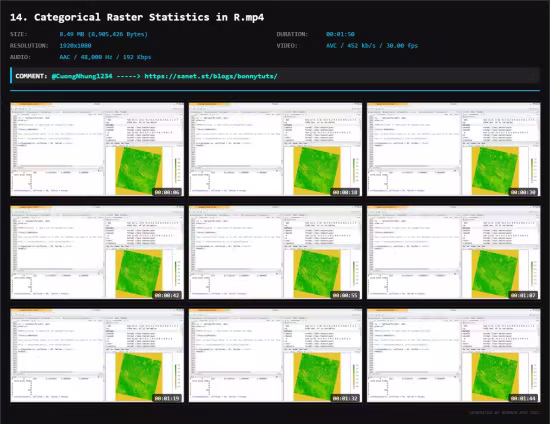Select the file size value 8.49 MB
The width and height of the screenshot is (550, 424).
(x=103, y=34)
